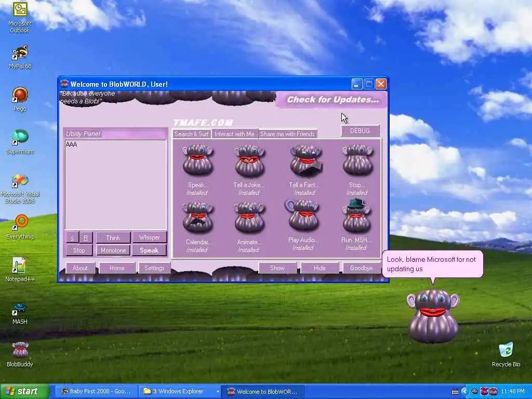Click the Animate blob icon
532x399 pixels.
pos(249,217)
